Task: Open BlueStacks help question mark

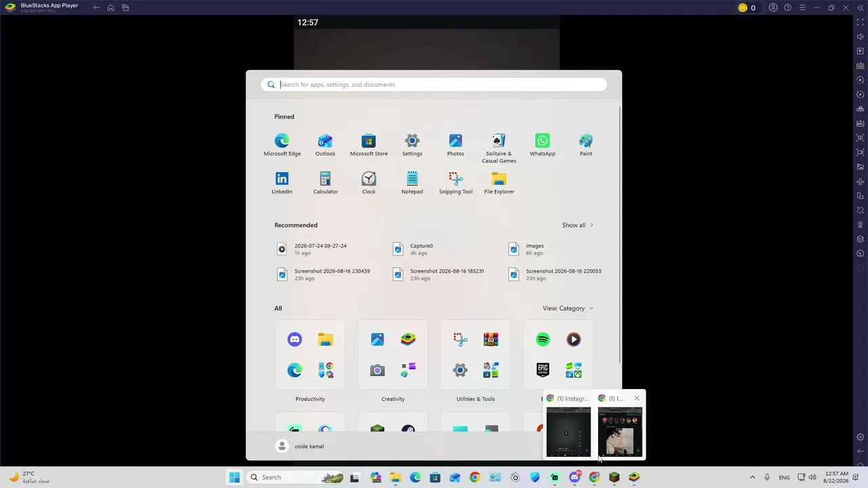Action: tap(787, 7)
